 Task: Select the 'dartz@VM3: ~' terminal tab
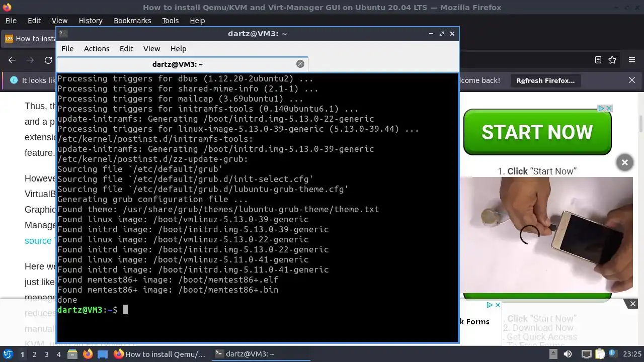click(177, 64)
